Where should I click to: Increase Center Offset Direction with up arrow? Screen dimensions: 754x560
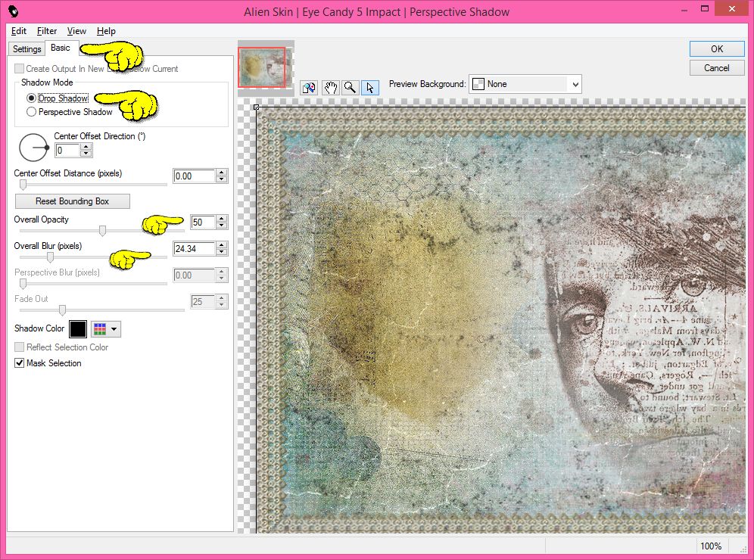(86, 147)
